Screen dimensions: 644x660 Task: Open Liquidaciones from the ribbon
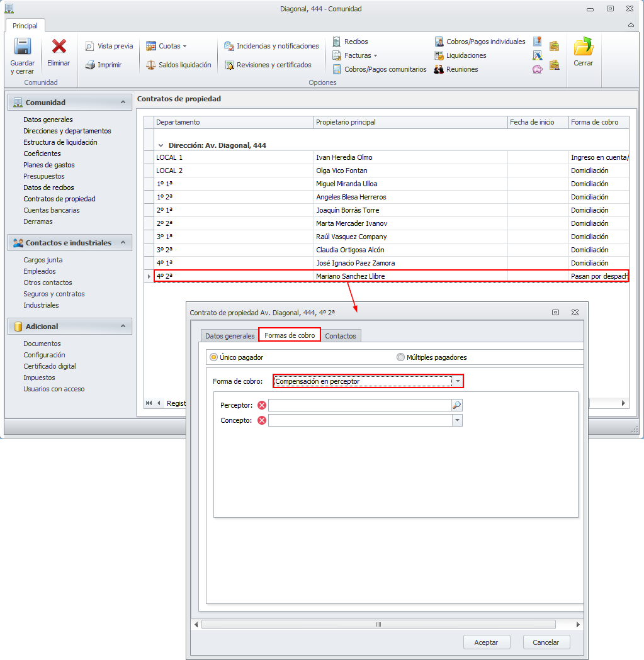point(460,55)
